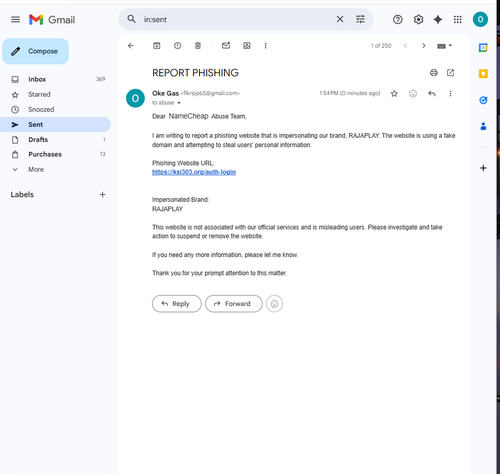The width and height of the screenshot is (500, 474).
Task: Report spam icon in toolbar
Action: click(x=177, y=46)
